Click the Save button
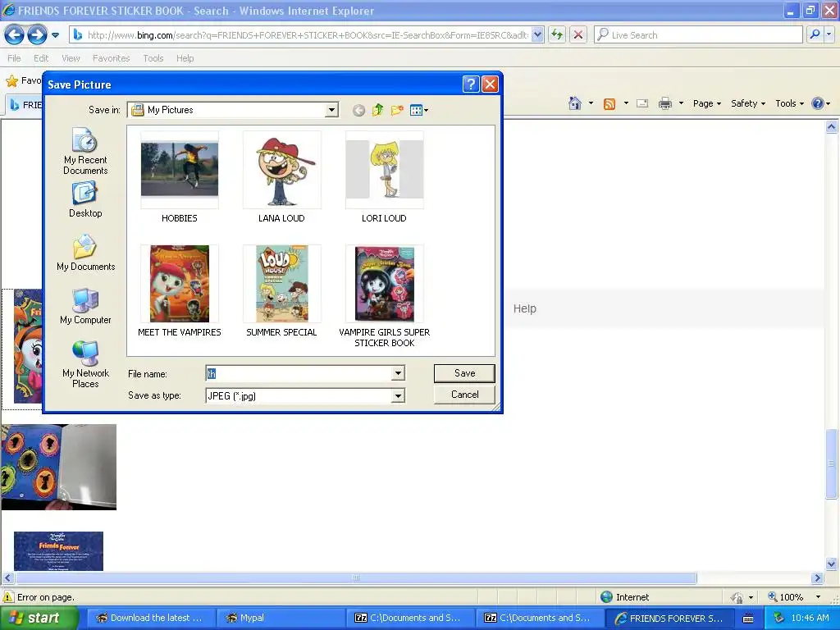 pyautogui.click(x=464, y=373)
